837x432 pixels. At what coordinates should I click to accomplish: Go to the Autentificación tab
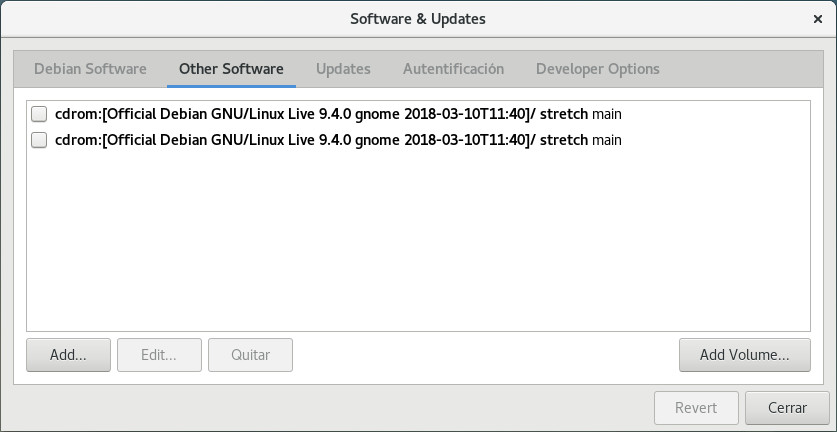(453, 69)
